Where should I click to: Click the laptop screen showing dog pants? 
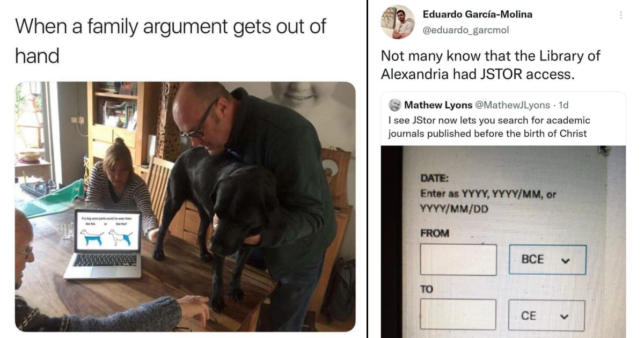click(x=108, y=231)
